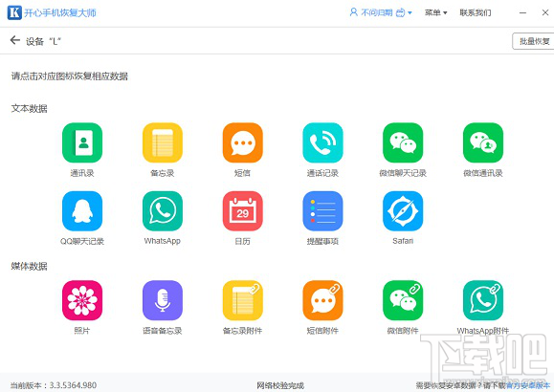Select the QQ聊天记录 penguin icon

tap(82, 211)
